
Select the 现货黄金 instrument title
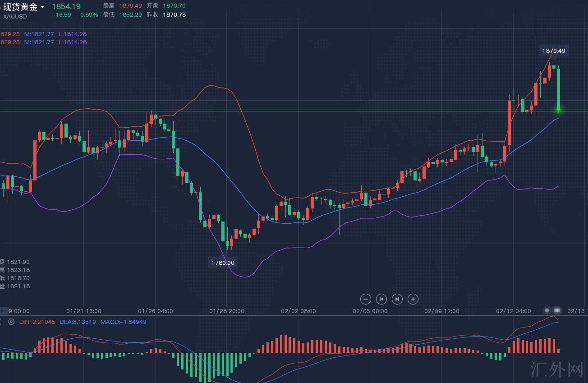[20, 7]
